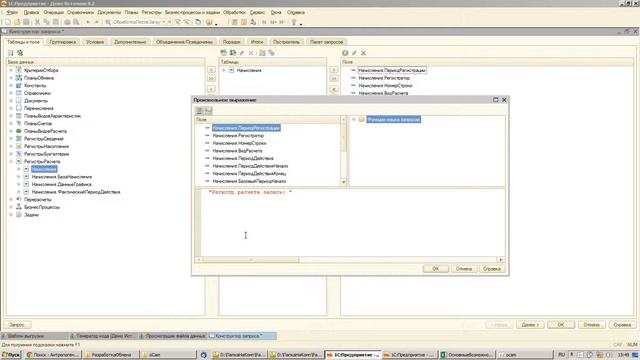Click the pencil edit icon in Таблицы toolbar

(242, 53)
